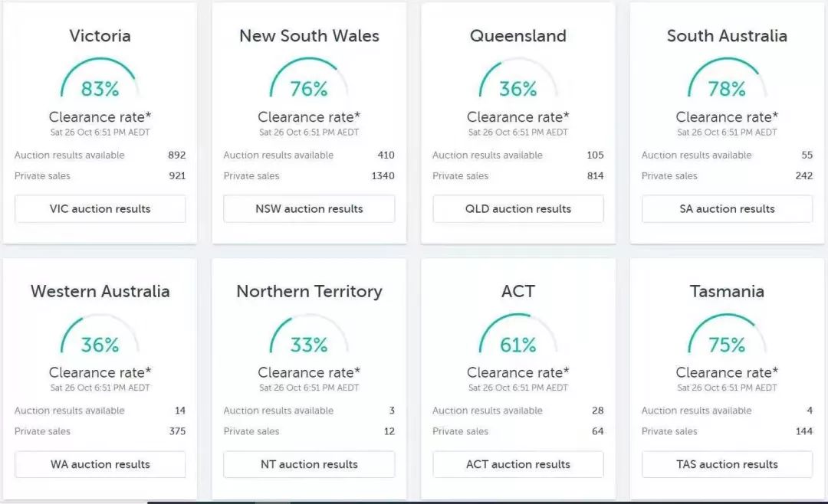Open VIC auction results
The width and height of the screenshot is (828, 504).
[100, 208]
